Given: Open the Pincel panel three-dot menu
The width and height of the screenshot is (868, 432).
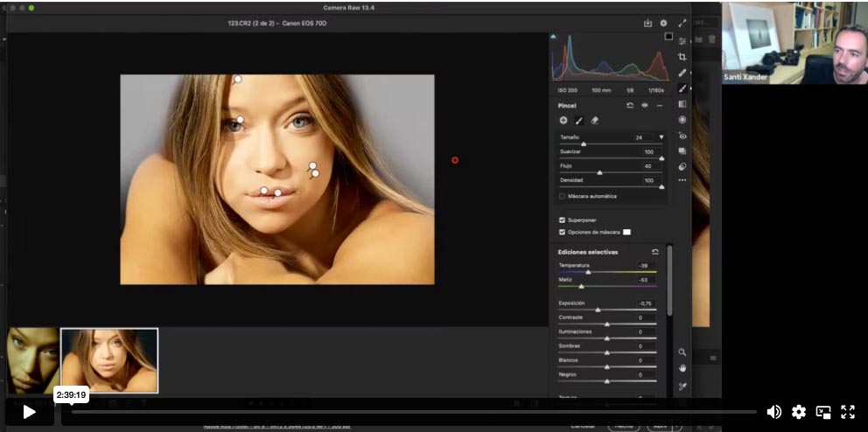Looking at the screenshot, I should [x=659, y=105].
